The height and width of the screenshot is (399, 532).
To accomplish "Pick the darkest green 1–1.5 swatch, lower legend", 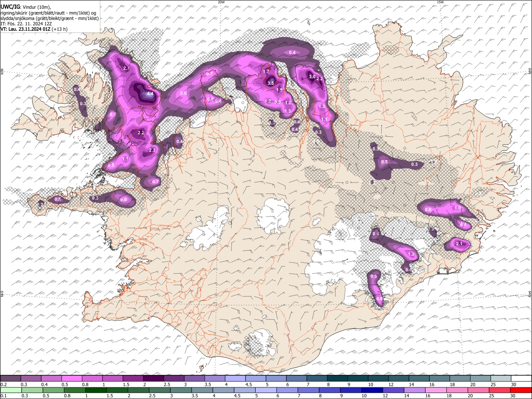I will click(x=96, y=390).
